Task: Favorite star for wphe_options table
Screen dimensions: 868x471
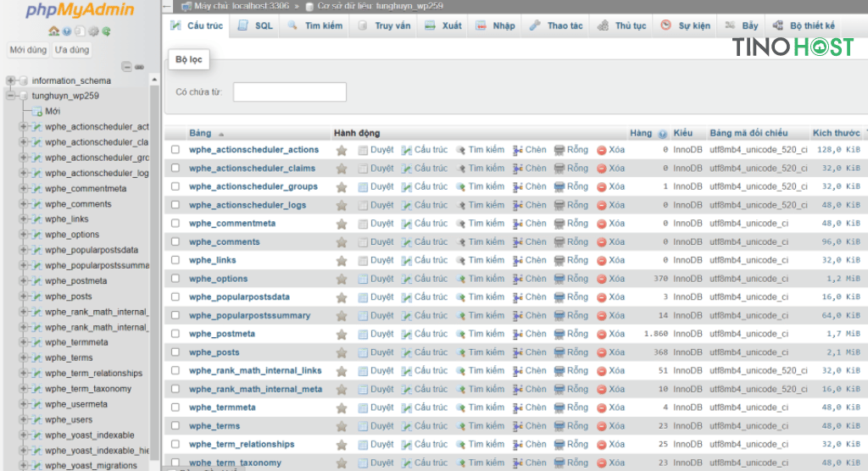Action: coord(342,279)
